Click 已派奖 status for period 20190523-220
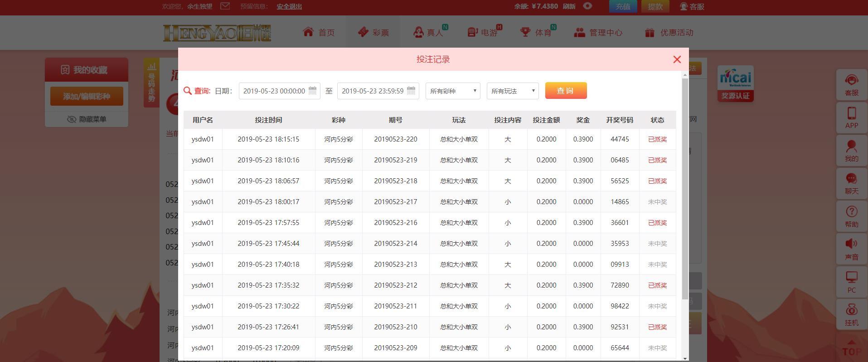The image size is (868, 362). (x=657, y=139)
